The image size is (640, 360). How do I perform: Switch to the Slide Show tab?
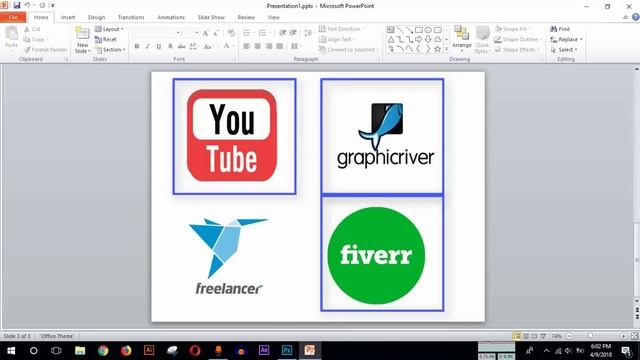click(x=211, y=17)
